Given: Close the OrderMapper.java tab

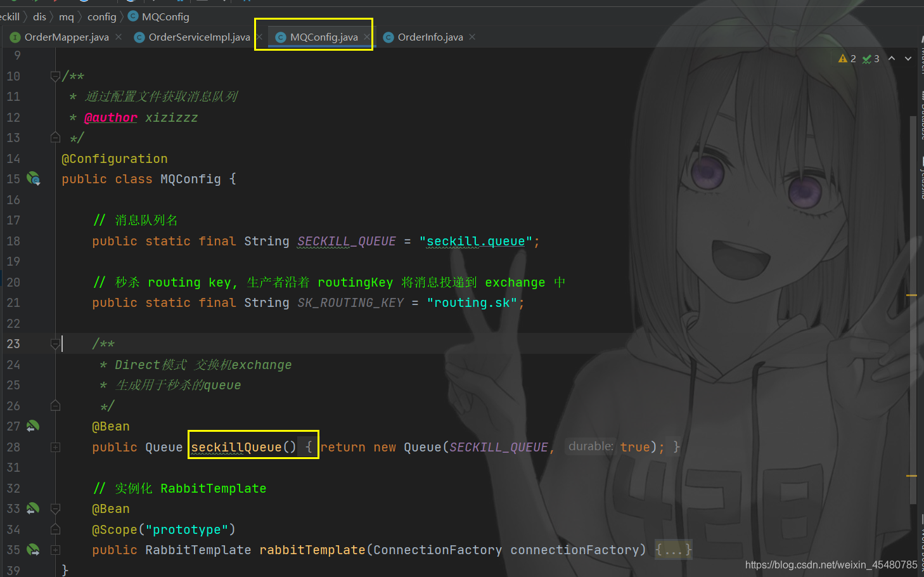Looking at the screenshot, I should pos(119,37).
